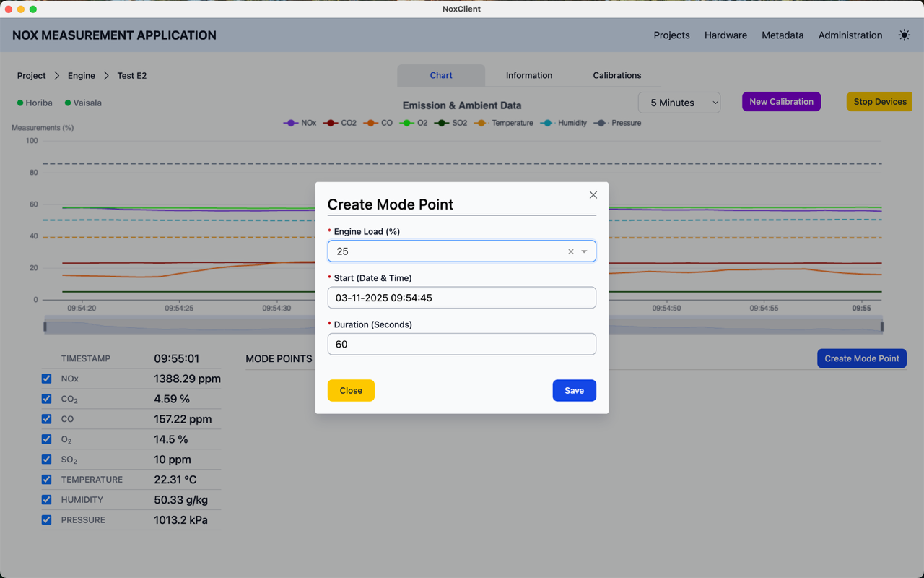The image size is (924, 578).
Task: Open the 5 Minutes time range dropdown
Action: [x=679, y=102]
